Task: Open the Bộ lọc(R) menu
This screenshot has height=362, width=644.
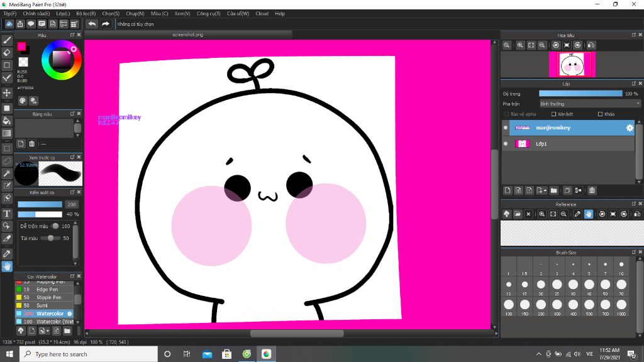Action: (86, 13)
